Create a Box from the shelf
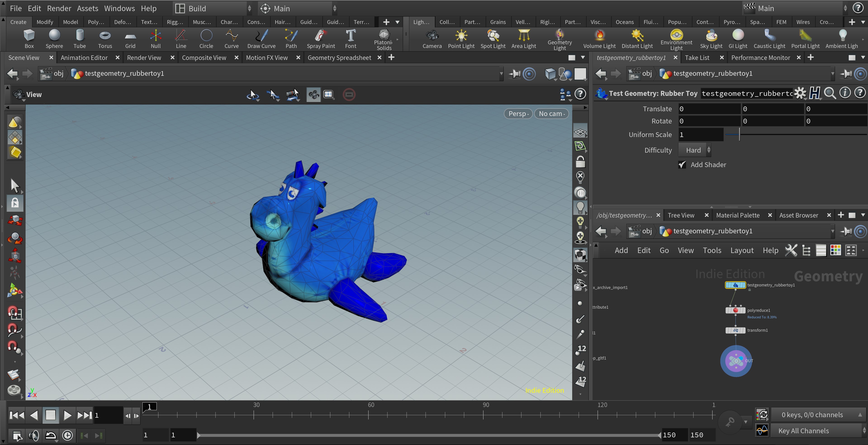This screenshot has width=868, height=445. coord(29,38)
